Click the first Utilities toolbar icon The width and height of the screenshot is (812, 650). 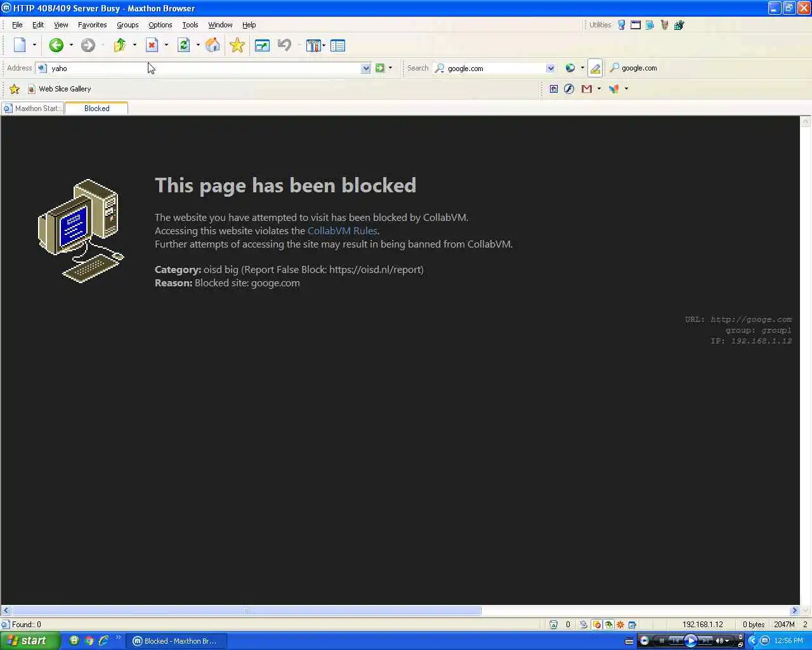622,25
